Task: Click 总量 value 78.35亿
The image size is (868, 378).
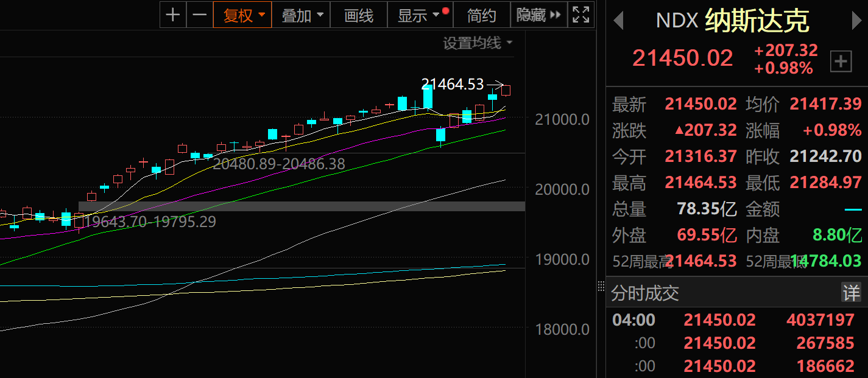Action: point(707,209)
